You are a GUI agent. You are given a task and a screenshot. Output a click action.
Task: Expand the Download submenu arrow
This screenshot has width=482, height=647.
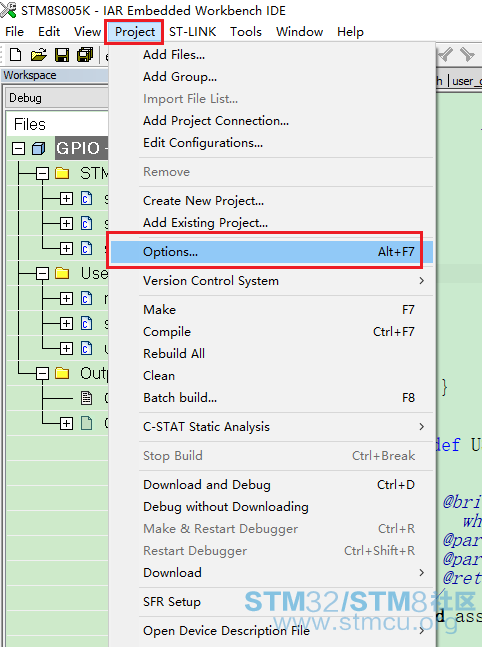[x=421, y=572]
